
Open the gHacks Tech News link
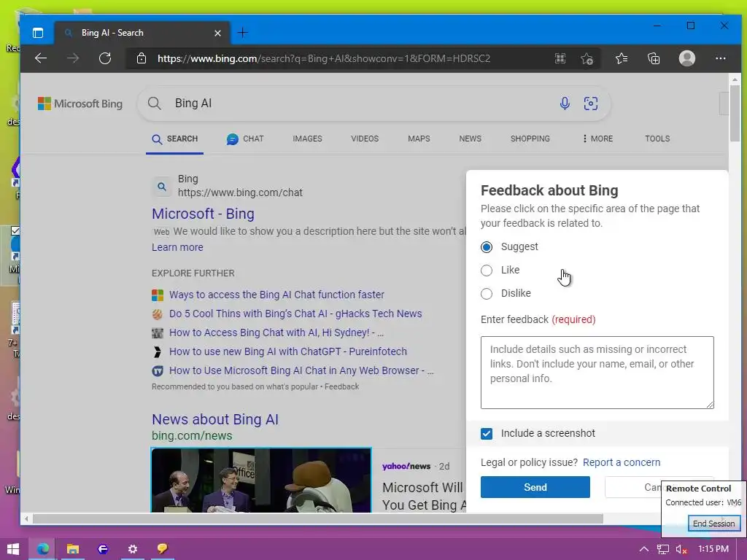pos(295,314)
